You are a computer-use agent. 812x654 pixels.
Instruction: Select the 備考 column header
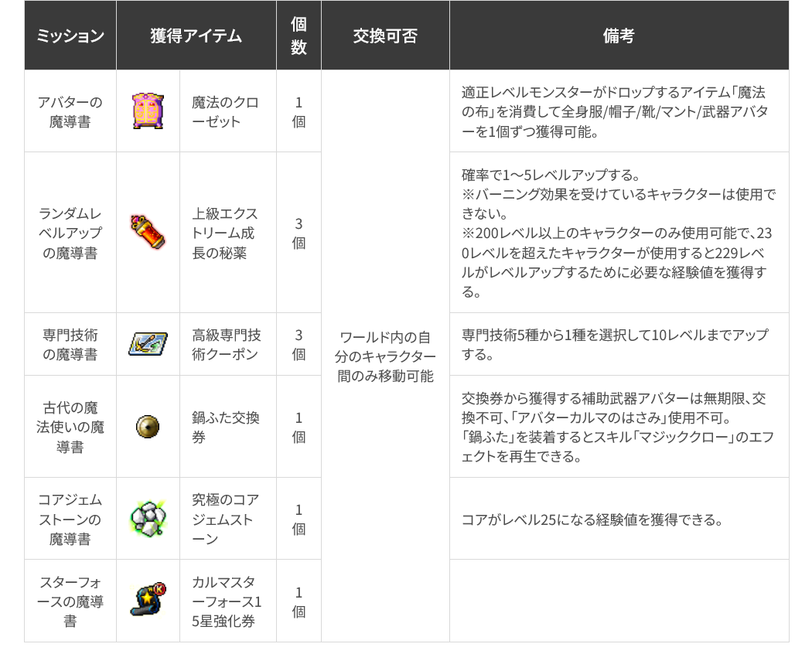[x=619, y=36]
